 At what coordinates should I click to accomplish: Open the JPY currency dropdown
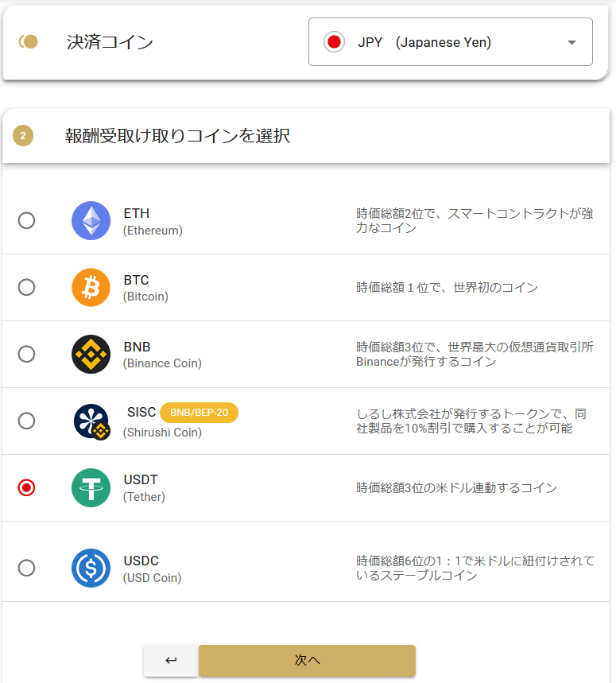click(451, 42)
